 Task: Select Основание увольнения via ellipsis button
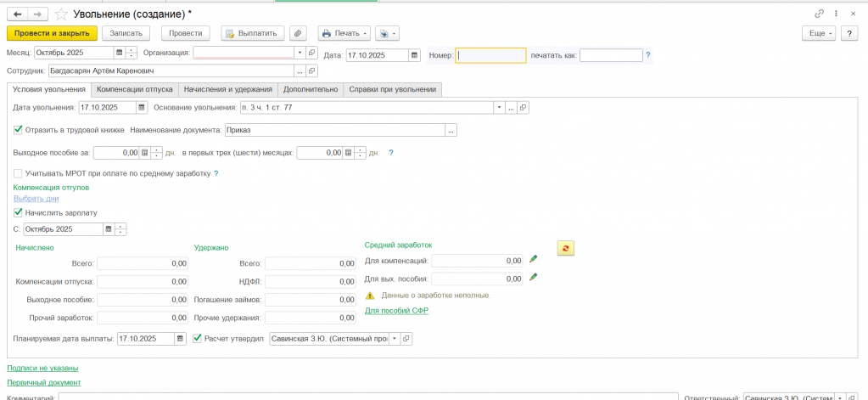coord(511,108)
